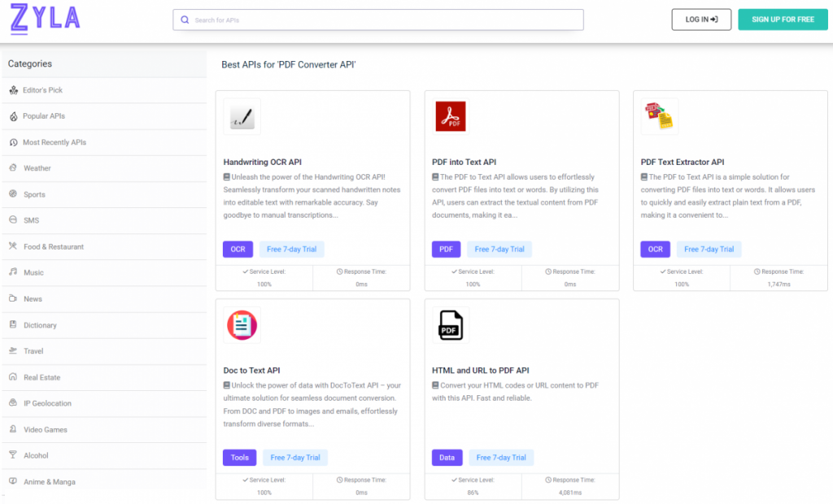
Task: Select the News category
Action: click(x=104, y=299)
